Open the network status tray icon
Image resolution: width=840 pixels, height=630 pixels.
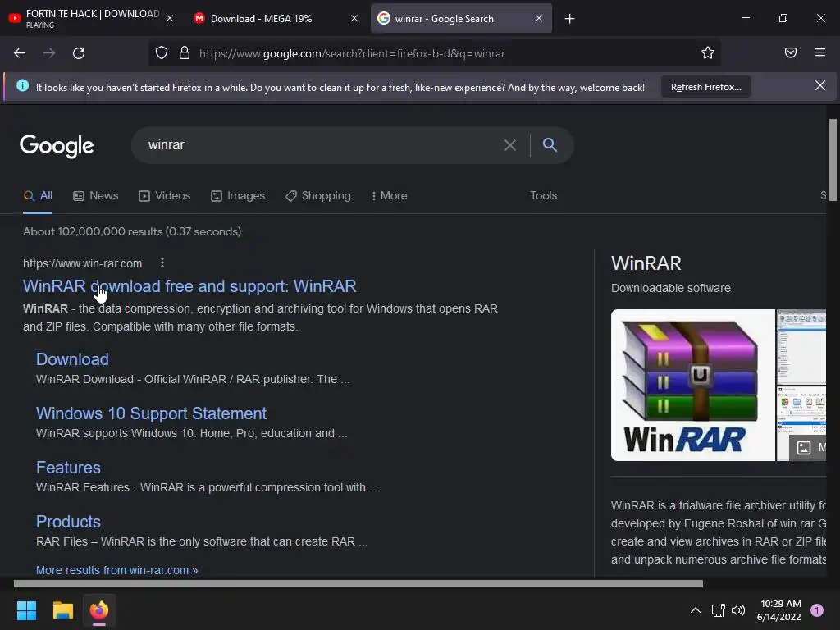[718, 610]
